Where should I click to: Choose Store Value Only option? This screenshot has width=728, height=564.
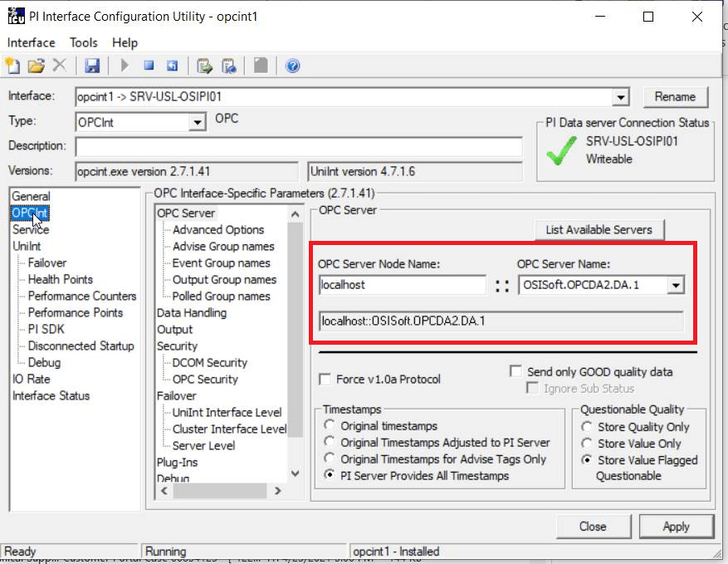click(x=587, y=444)
